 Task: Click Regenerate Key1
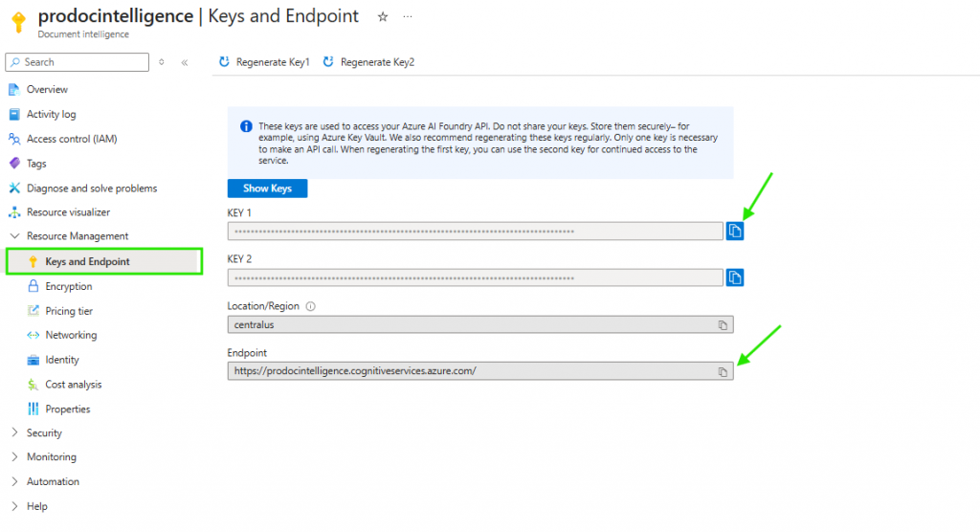tap(265, 62)
